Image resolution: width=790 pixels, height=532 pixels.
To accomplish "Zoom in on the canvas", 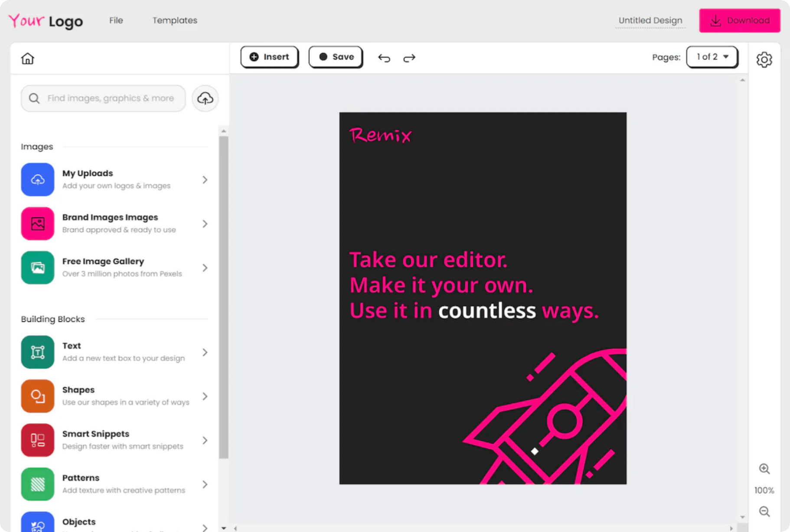I will tap(764, 469).
